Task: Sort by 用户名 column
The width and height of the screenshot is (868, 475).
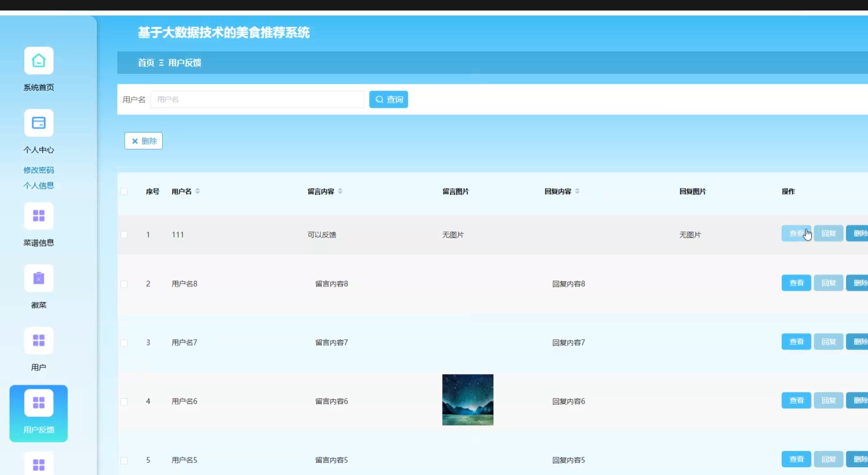Action: (198, 191)
